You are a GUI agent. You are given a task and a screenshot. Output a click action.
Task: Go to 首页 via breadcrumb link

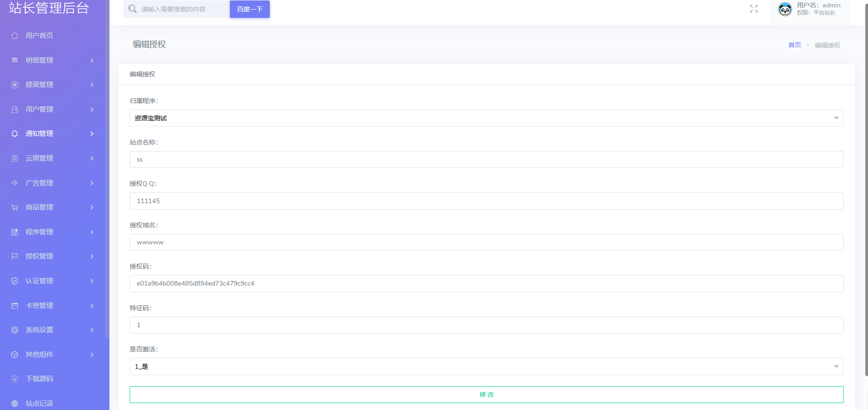(x=795, y=45)
